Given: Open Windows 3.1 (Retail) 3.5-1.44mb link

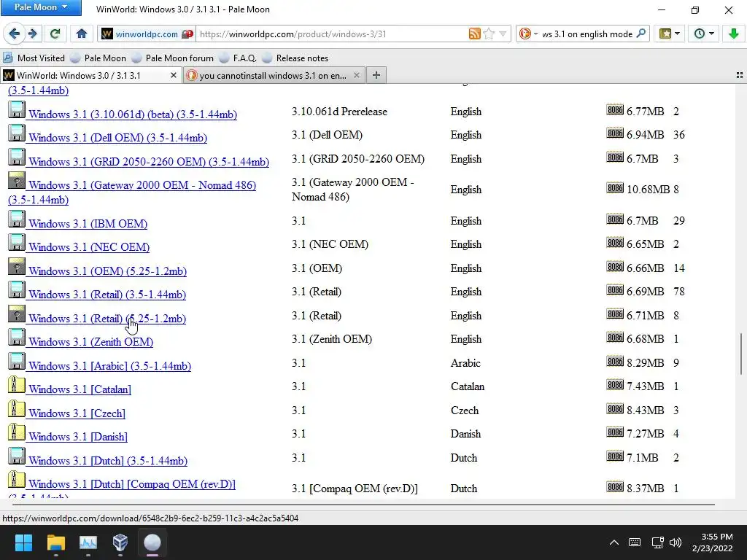Looking at the screenshot, I should coord(107,295).
